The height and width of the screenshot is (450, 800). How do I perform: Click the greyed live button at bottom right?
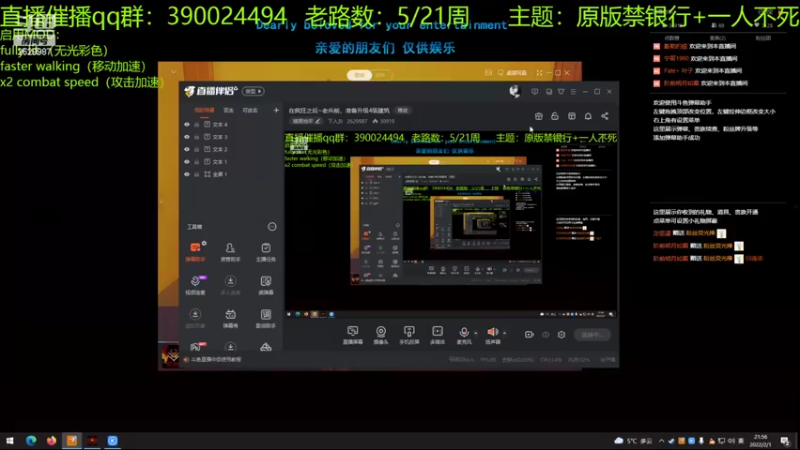(592, 335)
